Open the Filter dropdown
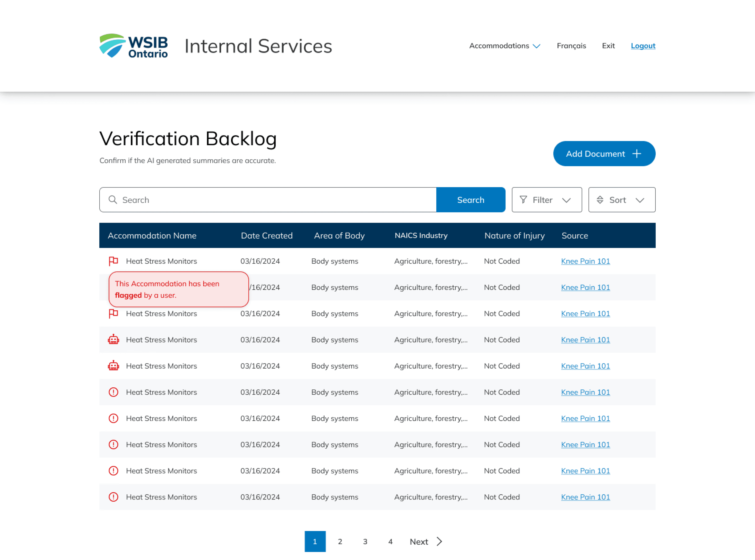This screenshot has height=560, width=755. (x=546, y=200)
